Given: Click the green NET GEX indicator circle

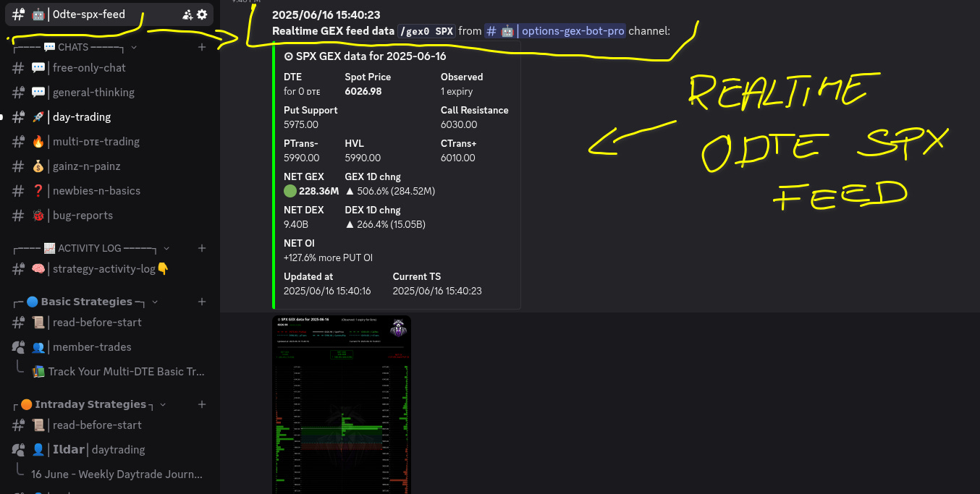Looking at the screenshot, I should [290, 191].
